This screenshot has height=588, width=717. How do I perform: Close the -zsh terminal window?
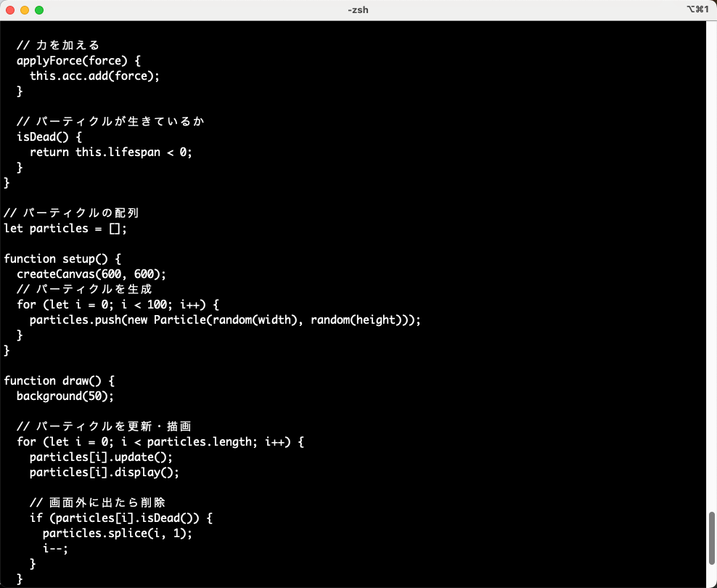(10, 10)
